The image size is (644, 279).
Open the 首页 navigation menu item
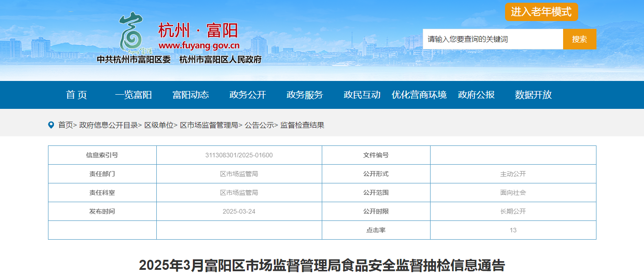[76, 95]
